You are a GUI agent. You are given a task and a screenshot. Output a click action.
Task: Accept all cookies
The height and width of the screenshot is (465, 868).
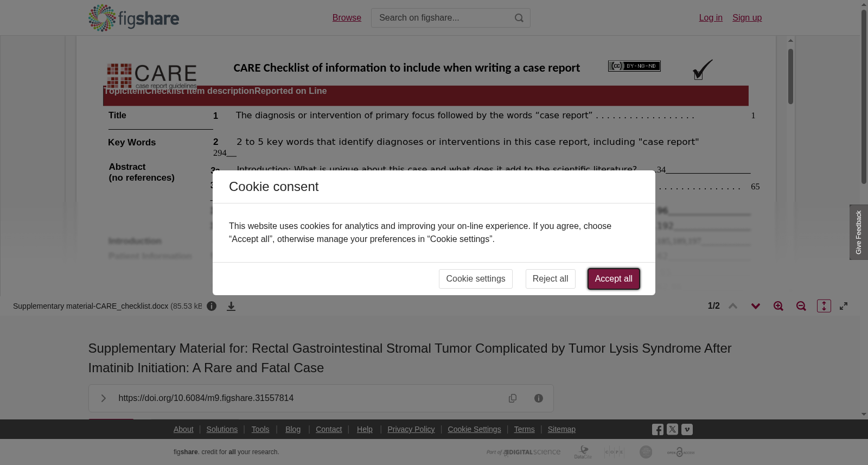tap(614, 279)
